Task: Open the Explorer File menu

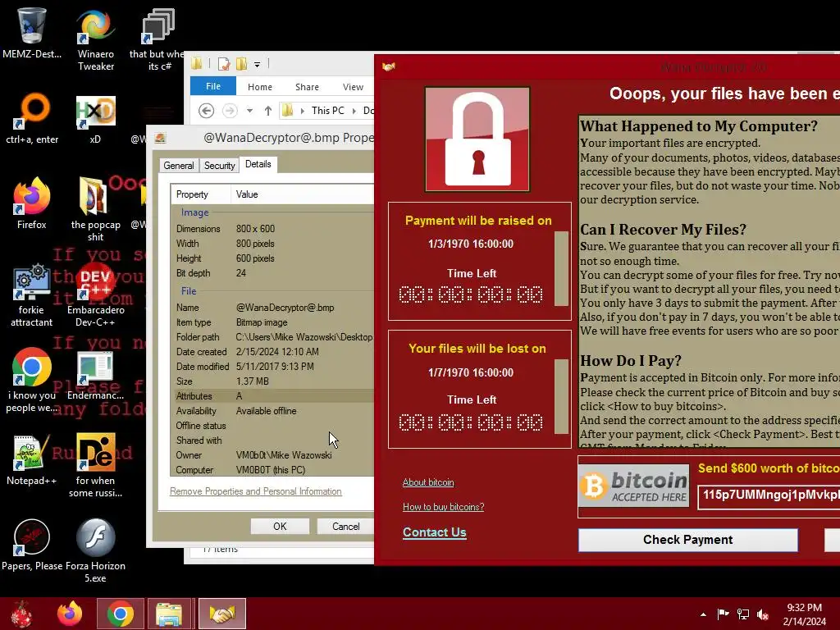Action: click(213, 86)
